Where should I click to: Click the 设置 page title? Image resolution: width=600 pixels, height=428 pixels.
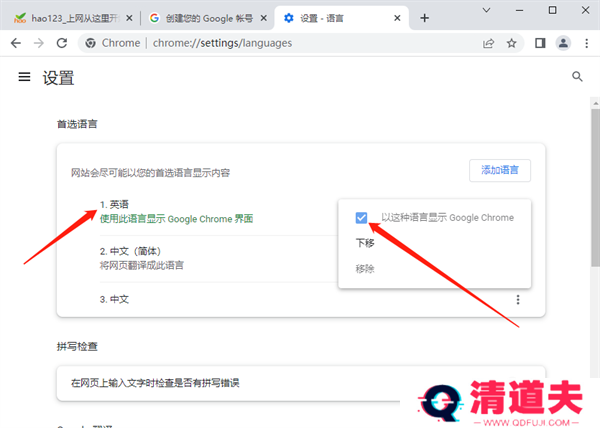58,78
